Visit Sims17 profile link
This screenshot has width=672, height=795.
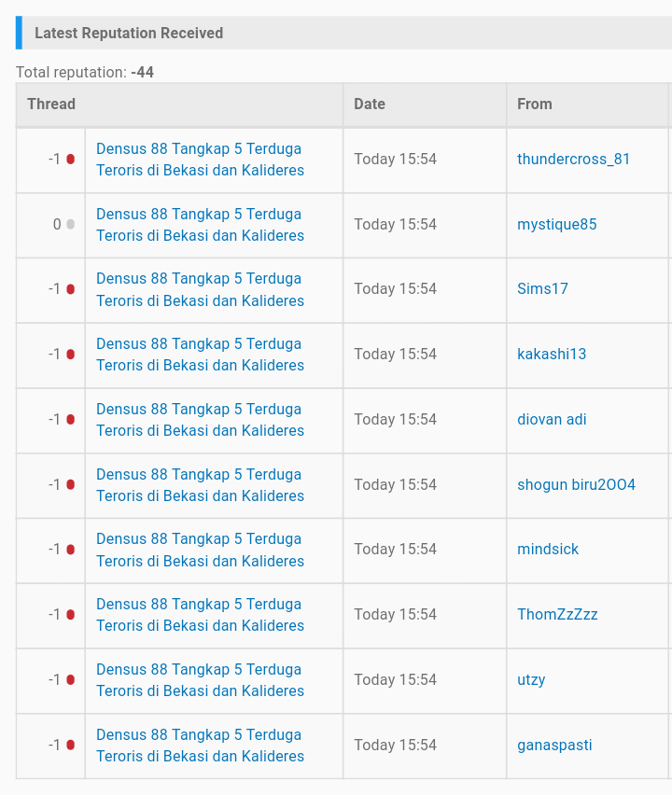(542, 289)
